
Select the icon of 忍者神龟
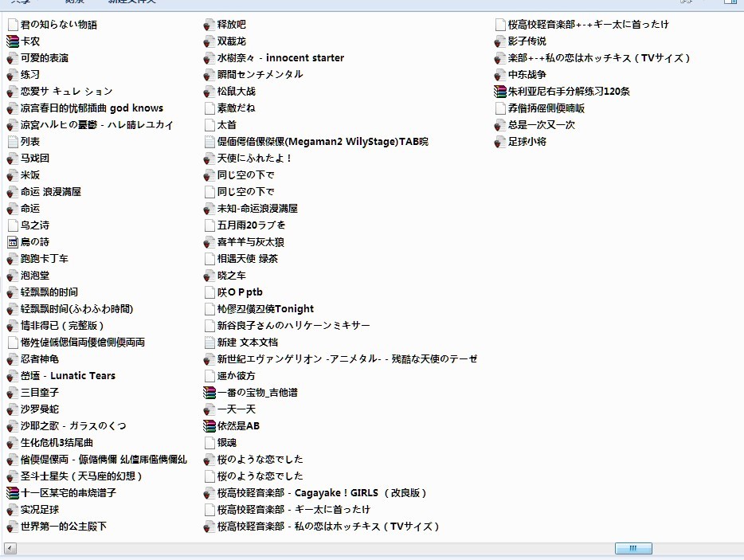coord(13,359)
